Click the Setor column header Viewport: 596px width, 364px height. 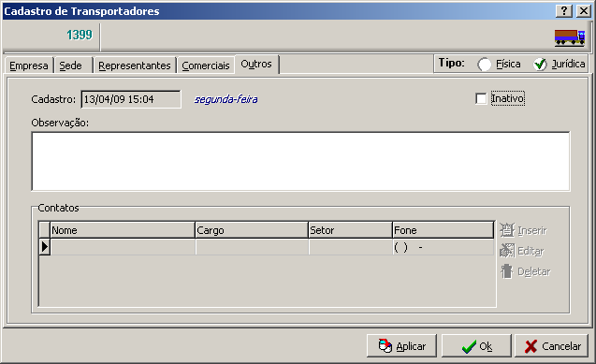350,230
